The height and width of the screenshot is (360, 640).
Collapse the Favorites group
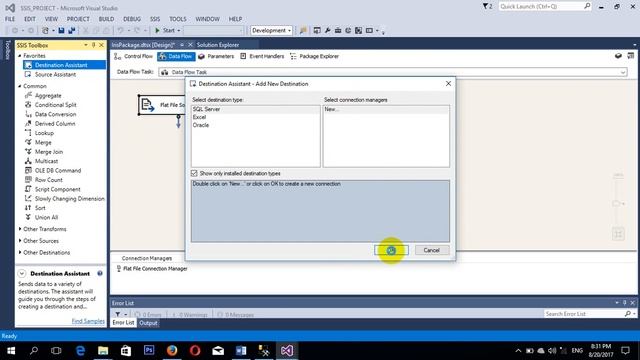pos(20,56)
